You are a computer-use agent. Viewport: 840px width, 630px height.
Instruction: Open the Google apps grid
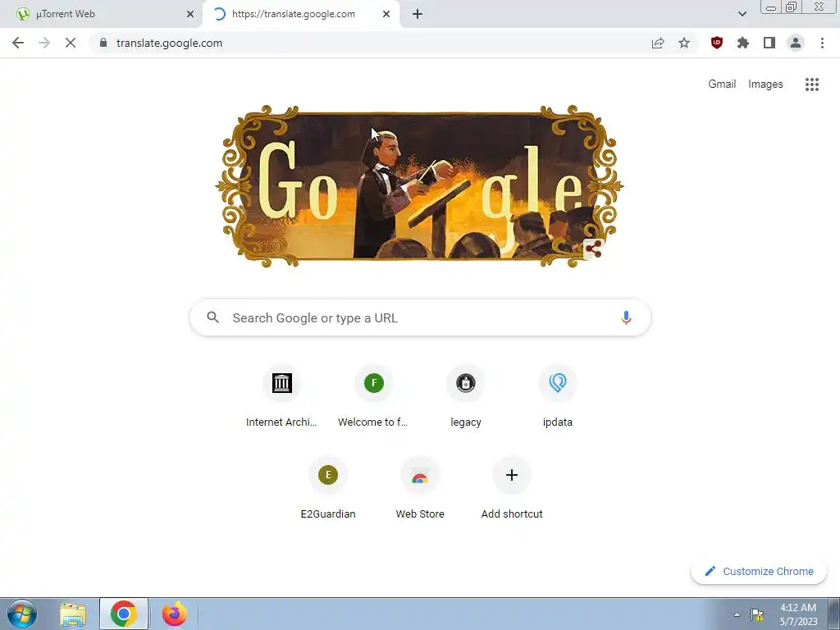coord(811,84)
